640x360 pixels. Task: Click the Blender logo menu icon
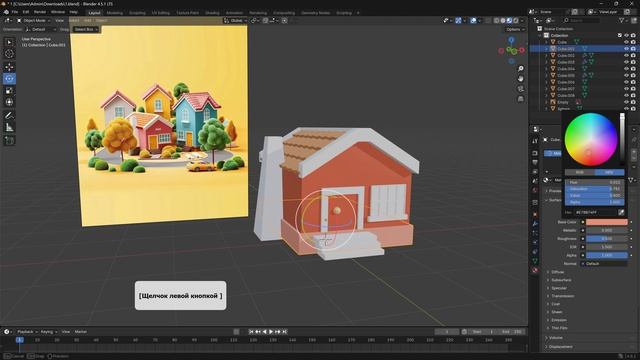coord(6,12)
